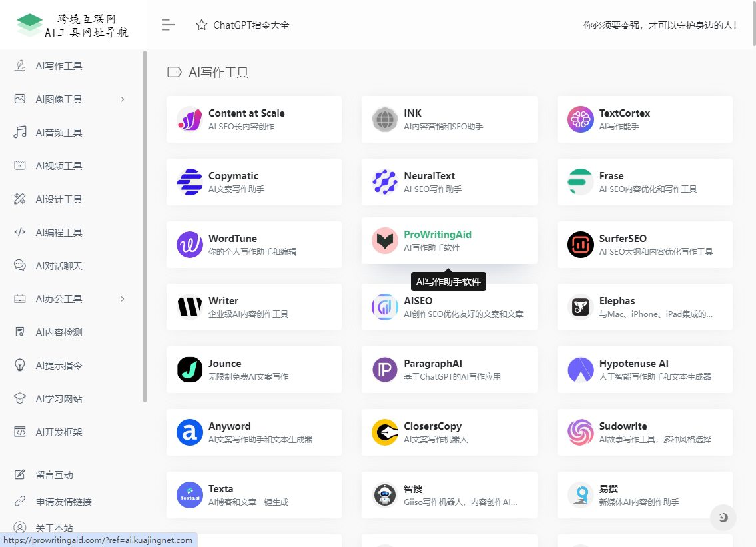Open the 申请友情链接 sidebar link
Image resolution: width=756 pixels, height=547 pixels.
64,502
